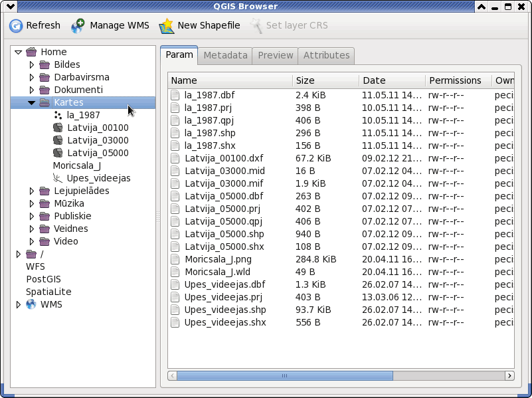Sort by the Name column header
The image size is (532, 398).
tap(230, 80)
